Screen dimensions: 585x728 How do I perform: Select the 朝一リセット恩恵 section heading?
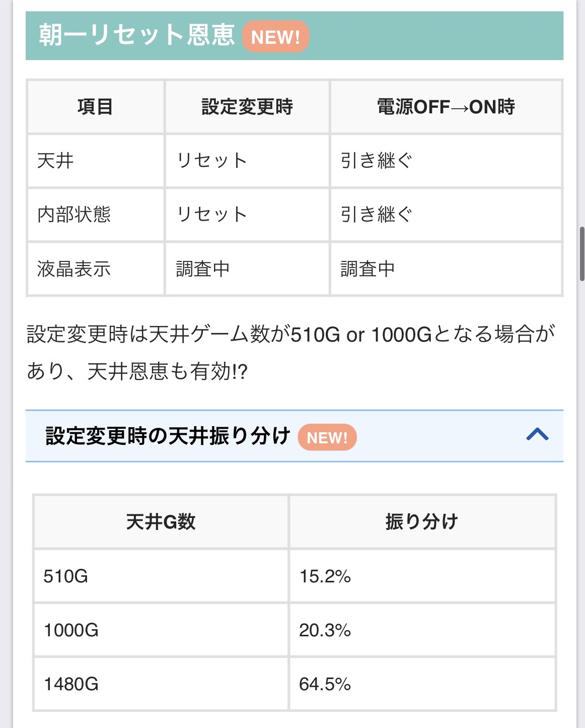tap(137, 35)
